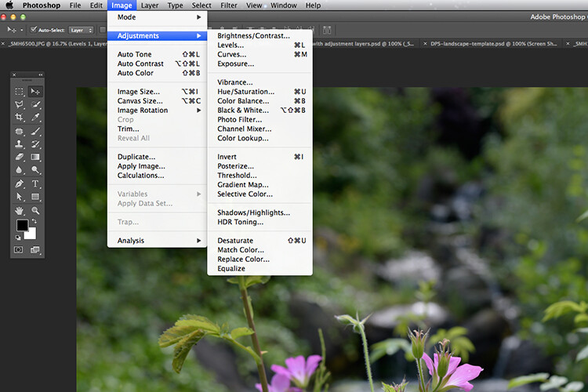Toggle Quick Mask mode icon
This screenshot has height=392, width=588.
click(x=20, y=250)
